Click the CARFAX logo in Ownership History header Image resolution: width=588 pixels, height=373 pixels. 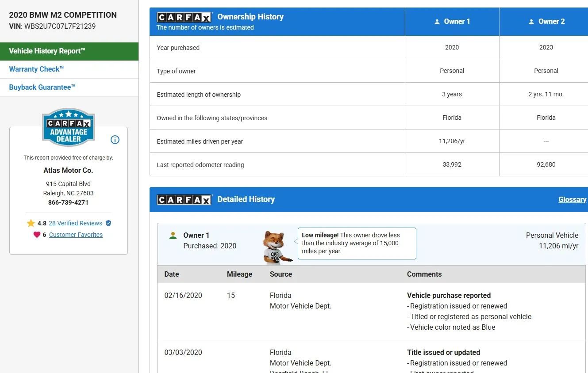pyautogui.click(x=184, y=17)
